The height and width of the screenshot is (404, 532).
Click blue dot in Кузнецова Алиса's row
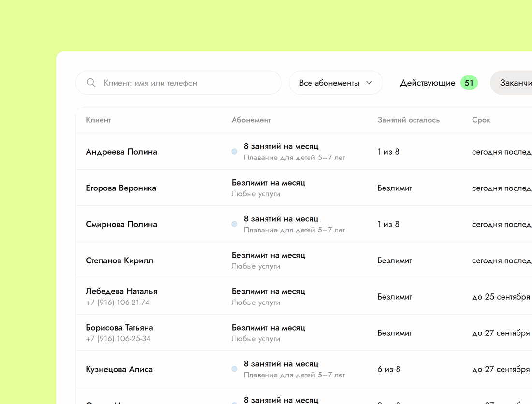pyautogui.click(x=235, y=369)
